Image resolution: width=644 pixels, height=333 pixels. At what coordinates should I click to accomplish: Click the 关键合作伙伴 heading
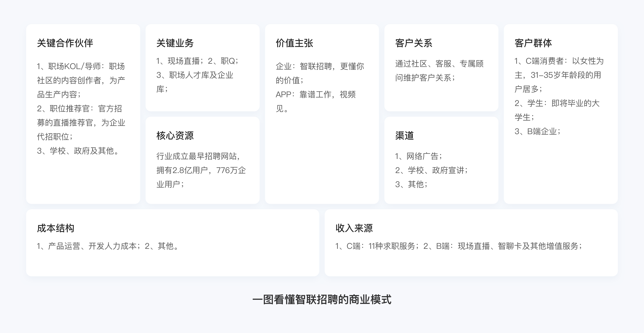click(65, 43)
